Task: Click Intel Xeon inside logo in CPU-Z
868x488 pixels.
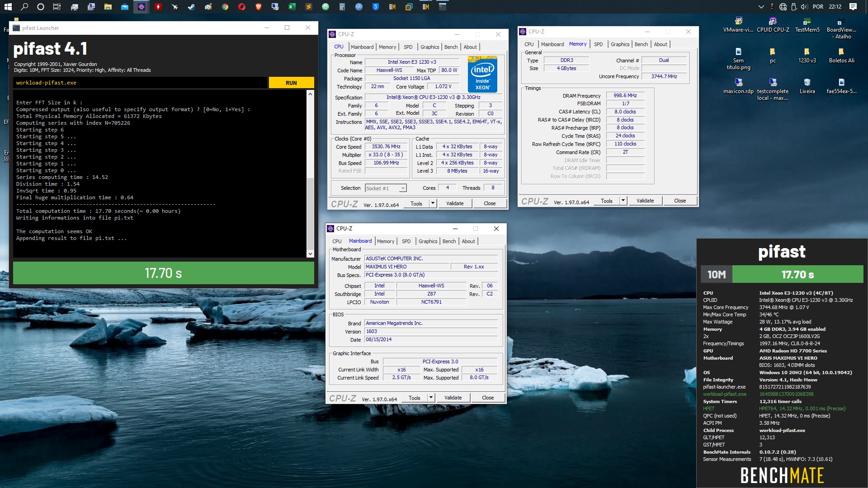Action: (482, 74)
